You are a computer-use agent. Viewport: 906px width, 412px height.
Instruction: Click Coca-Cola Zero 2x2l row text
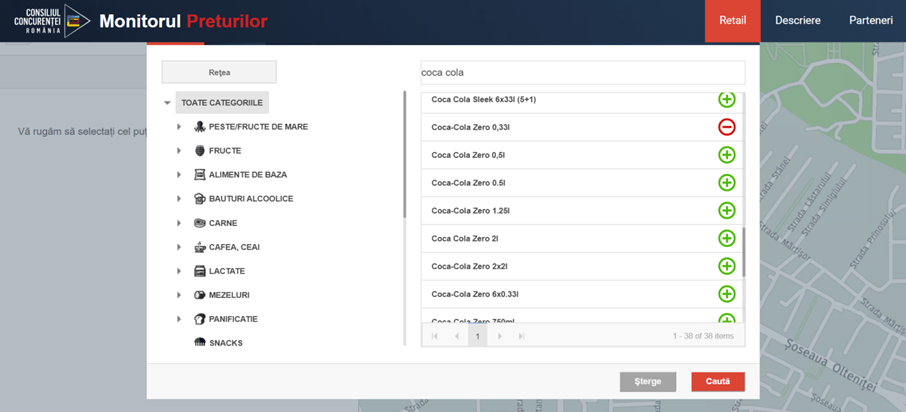click(469, 266)
